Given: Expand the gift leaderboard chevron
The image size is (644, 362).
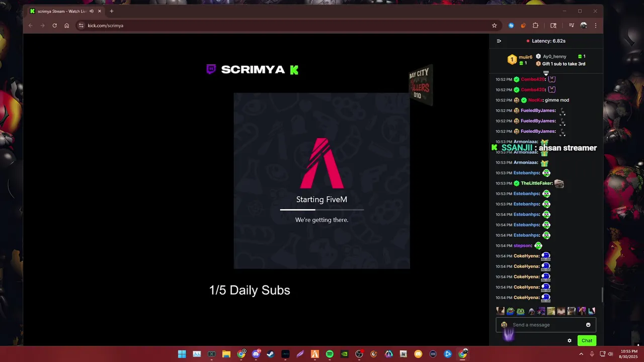Looking at the screenshot, I should coord(546,73).
